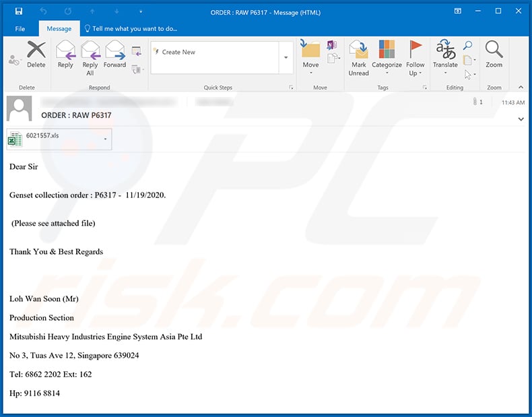Click the Reply All button
The image size is (532, 417).
(90, 59)
